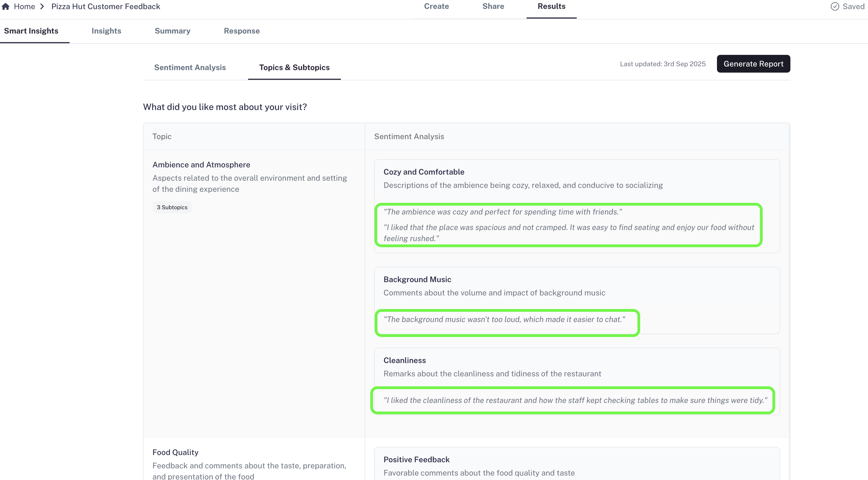
Task: Click the Food Quality topic title
Action: (x=175, y=452)
